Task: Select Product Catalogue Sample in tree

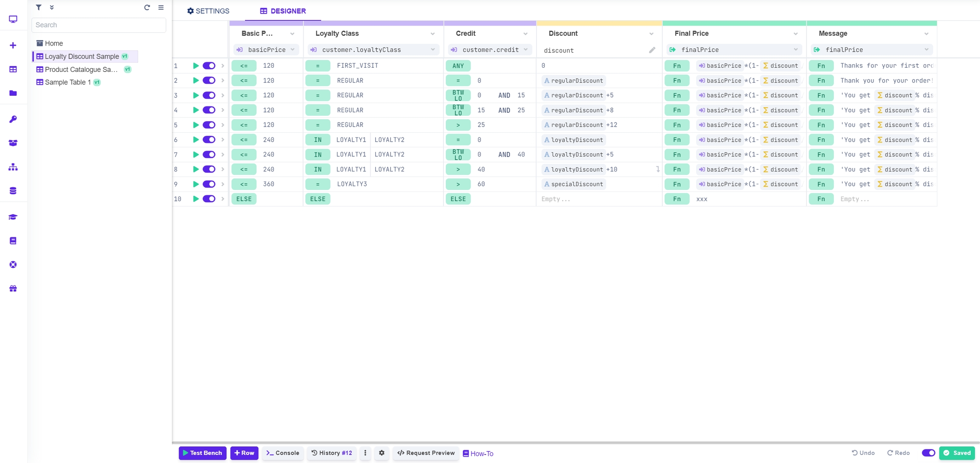Action: point(81,69)
